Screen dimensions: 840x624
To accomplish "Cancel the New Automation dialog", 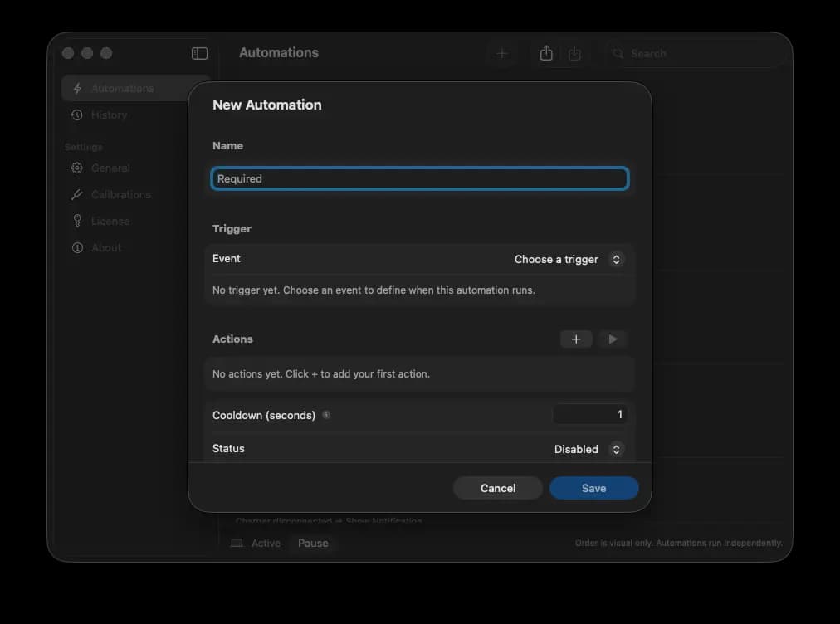I will [x=498, y=488].
